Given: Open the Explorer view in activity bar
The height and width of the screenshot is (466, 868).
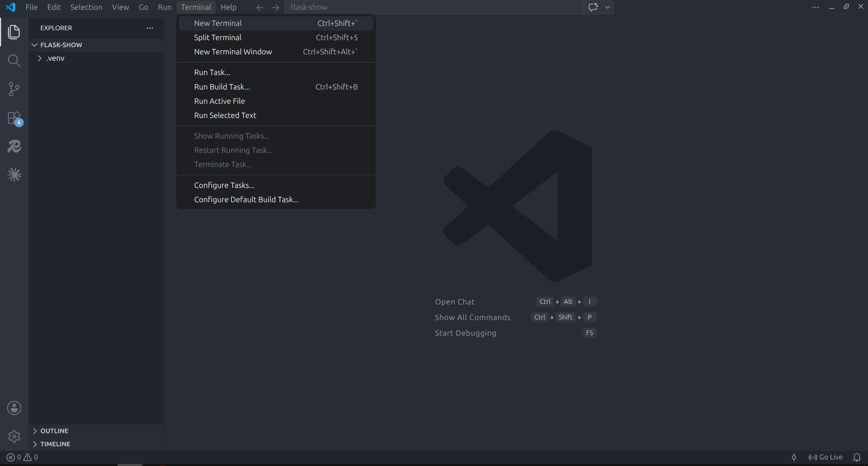Looking at the screenshot, I should [14, 32].
